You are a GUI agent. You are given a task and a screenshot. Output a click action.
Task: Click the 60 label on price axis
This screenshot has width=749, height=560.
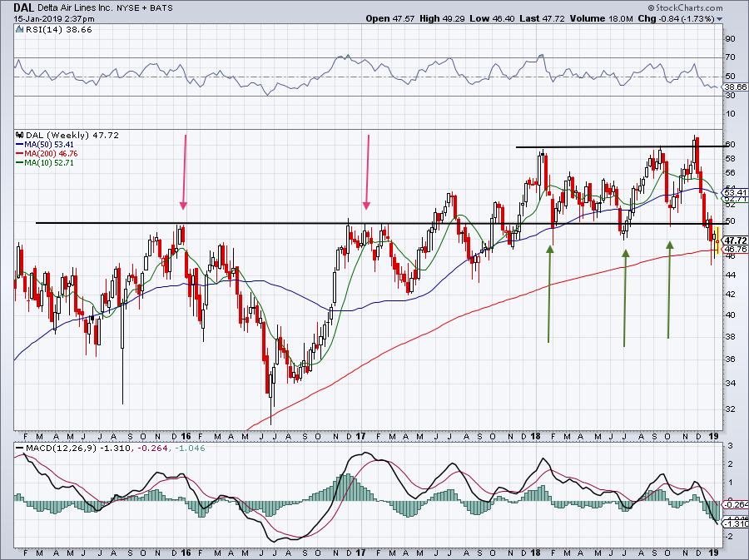[731, 144]
